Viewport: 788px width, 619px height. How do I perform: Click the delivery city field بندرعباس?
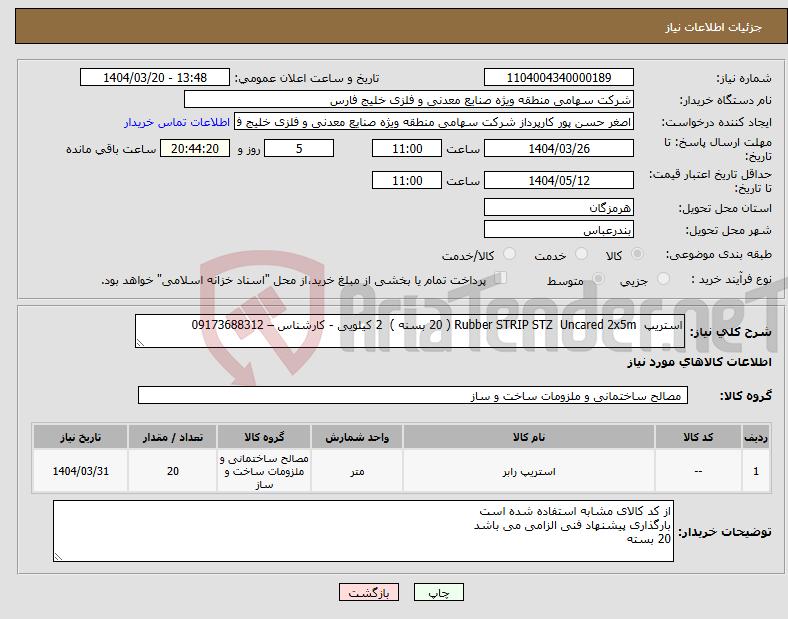558,230
